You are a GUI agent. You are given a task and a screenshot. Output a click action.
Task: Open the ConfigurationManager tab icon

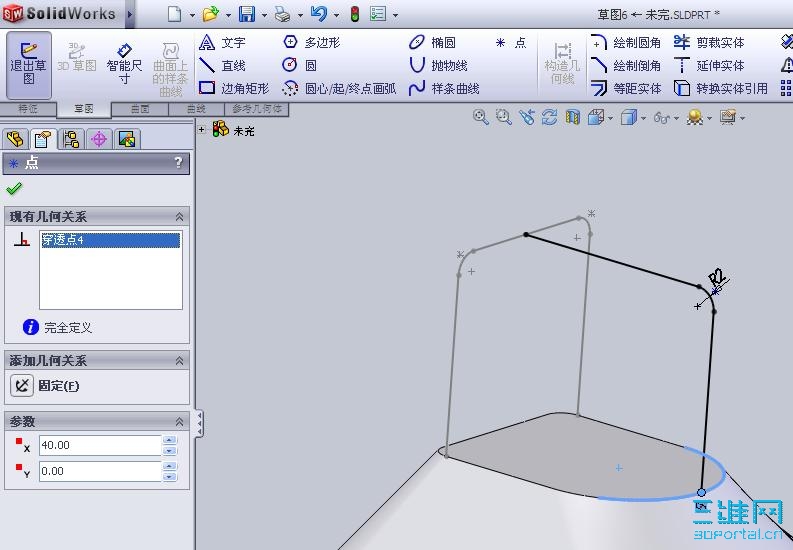pos(71,139)
